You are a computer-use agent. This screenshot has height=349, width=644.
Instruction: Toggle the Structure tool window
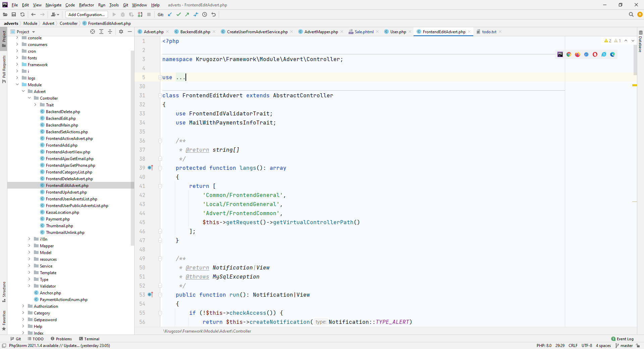(4, 291)
